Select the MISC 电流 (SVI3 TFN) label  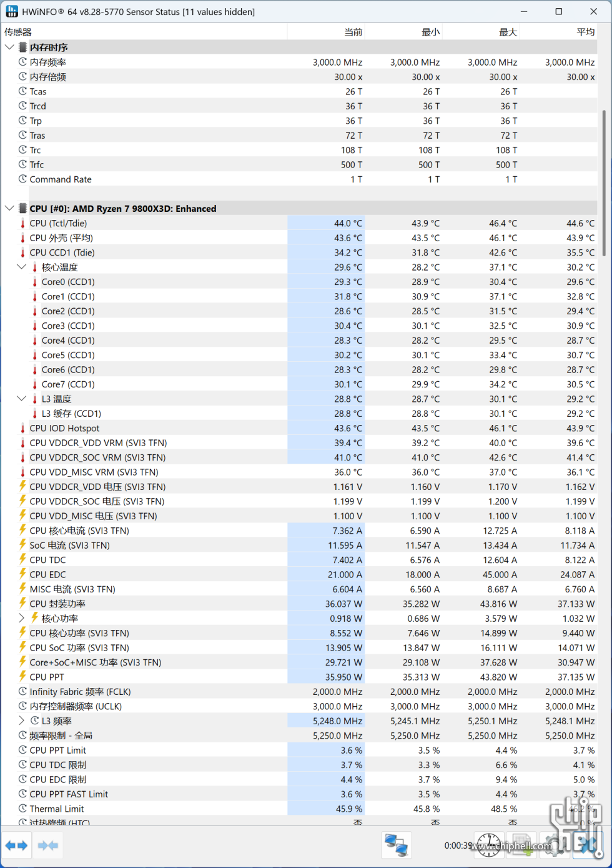(72, 589)
